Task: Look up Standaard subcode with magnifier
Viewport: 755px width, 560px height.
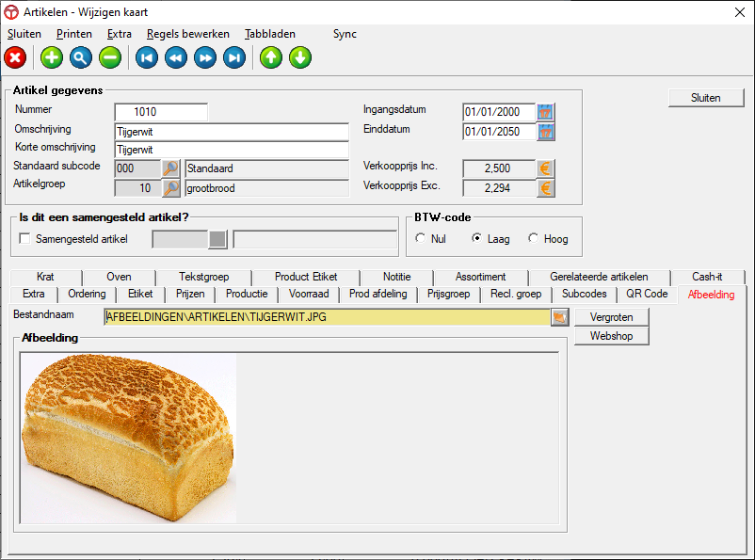Action: point(171,168)
